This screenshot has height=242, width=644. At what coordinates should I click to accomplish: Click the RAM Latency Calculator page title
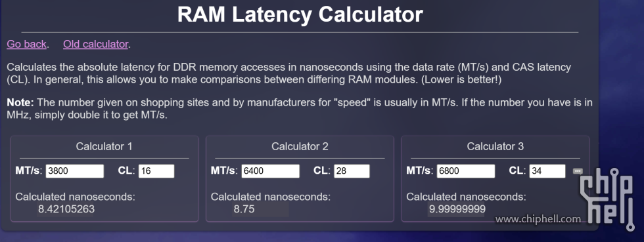[x=300, y=14]
